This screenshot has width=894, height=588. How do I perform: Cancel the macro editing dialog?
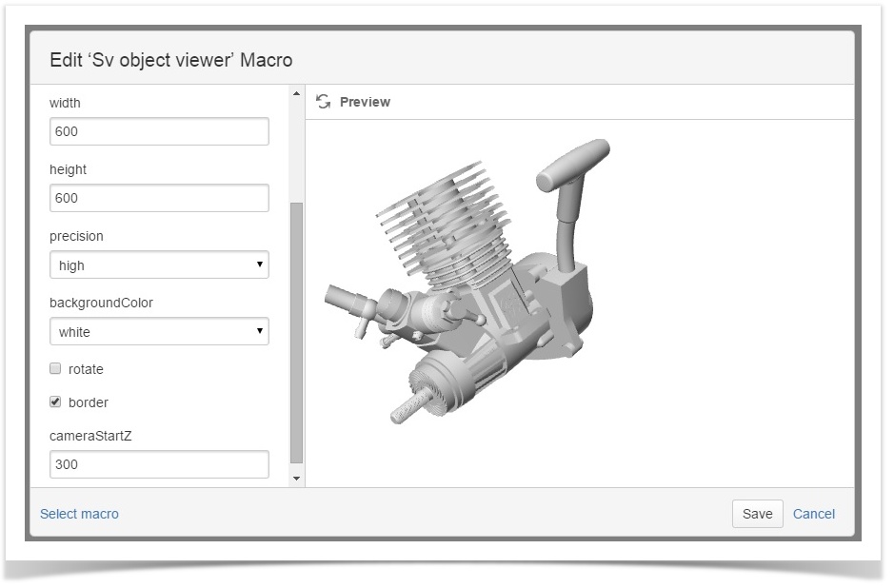tap(813, 514)
